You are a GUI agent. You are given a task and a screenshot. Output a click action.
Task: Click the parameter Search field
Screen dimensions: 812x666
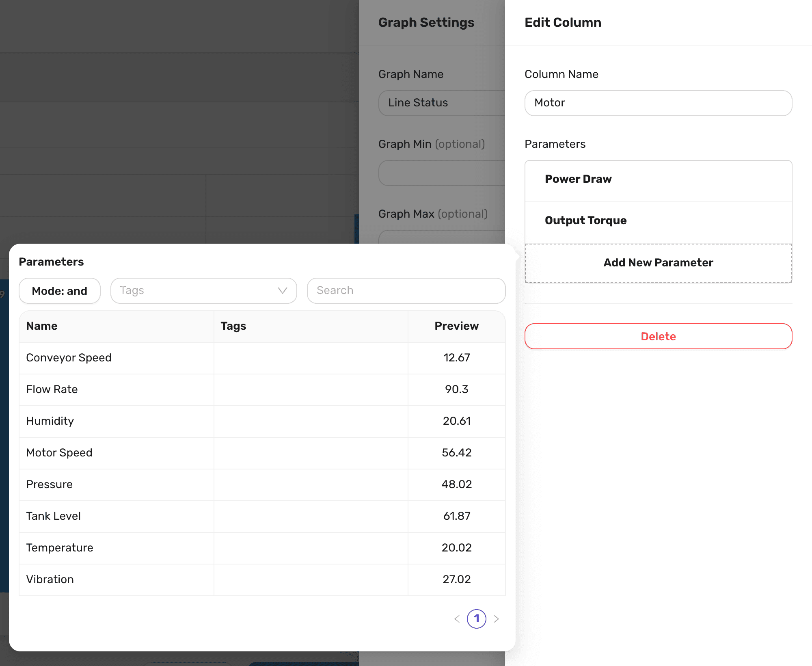pyautogui.click(x=406, y=291)
